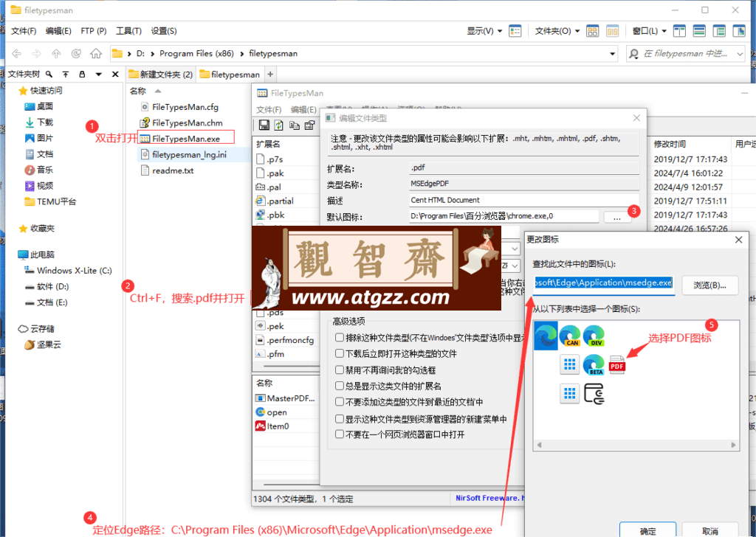Select the red PDF icon
The height and width of the screenshot is (537, 756).
pyautogui.click(x=617, y=365)
